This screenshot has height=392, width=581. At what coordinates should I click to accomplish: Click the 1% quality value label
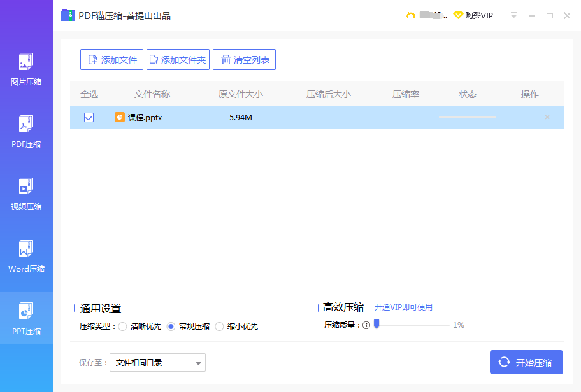(459, 325)
